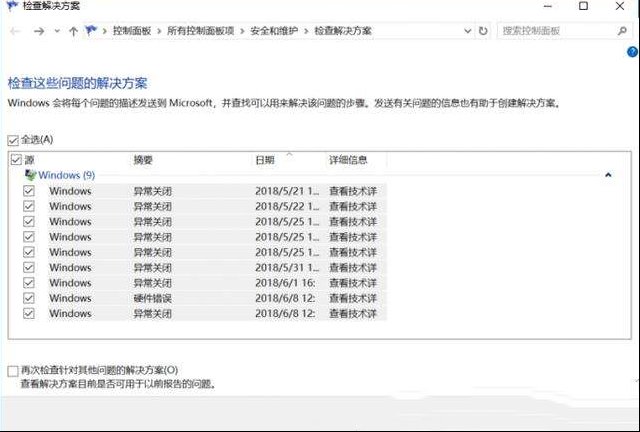This screenshot has width=640, height=432.
Task: Click the 检查这些问题的解决方案 heading
Action: 78,83
